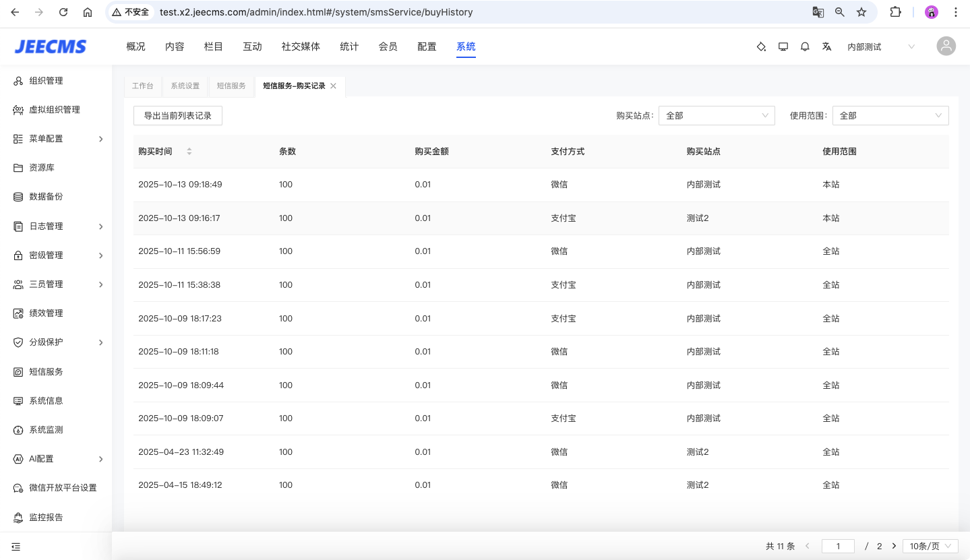Switch to the 系统设置 tab
The image size is (970, 560).
tap(185, 86)
